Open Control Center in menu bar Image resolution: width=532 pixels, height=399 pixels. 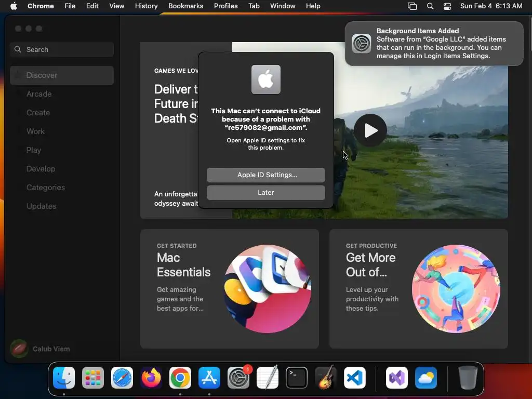point(447,6)
